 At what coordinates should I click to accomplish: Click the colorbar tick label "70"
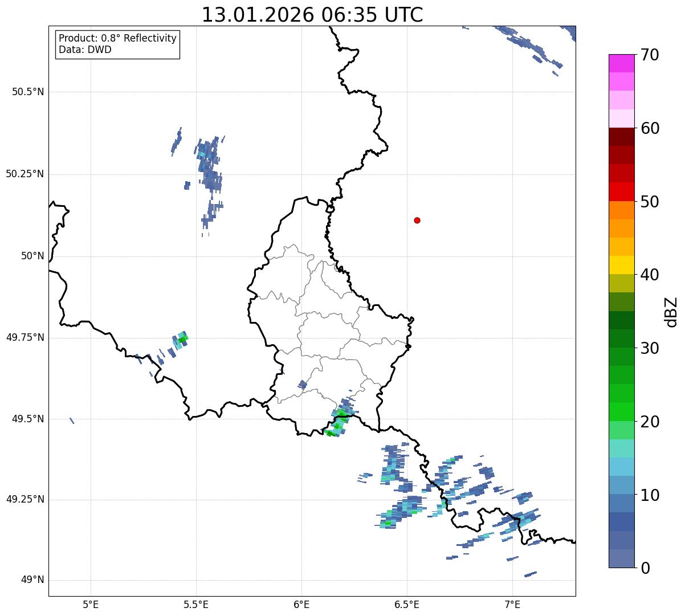coord(650,55)
